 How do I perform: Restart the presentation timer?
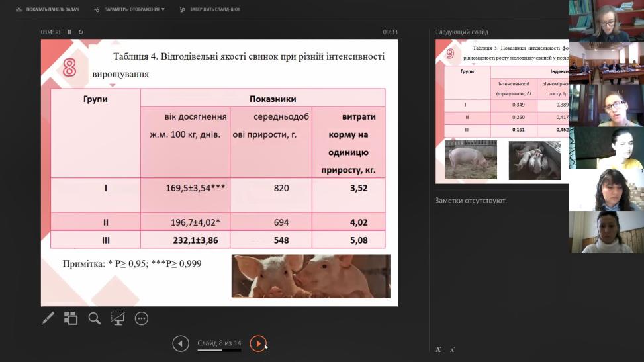(81, 32)
